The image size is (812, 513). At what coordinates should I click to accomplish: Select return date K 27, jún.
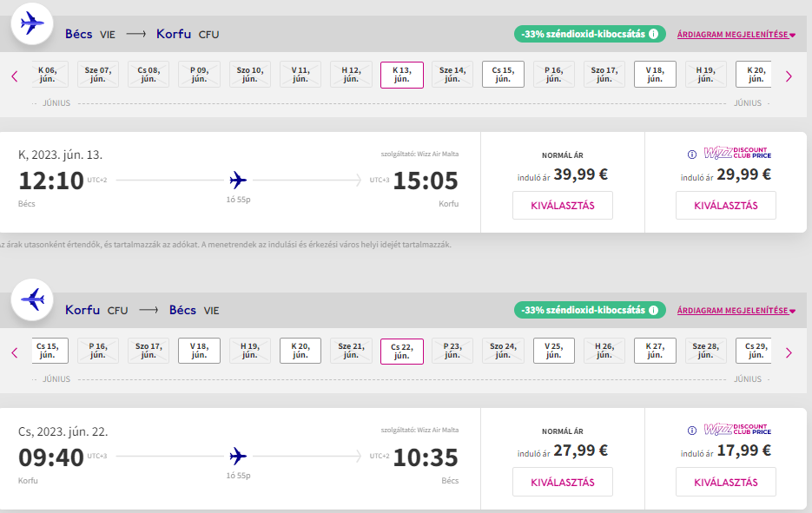tap(655, 351)
